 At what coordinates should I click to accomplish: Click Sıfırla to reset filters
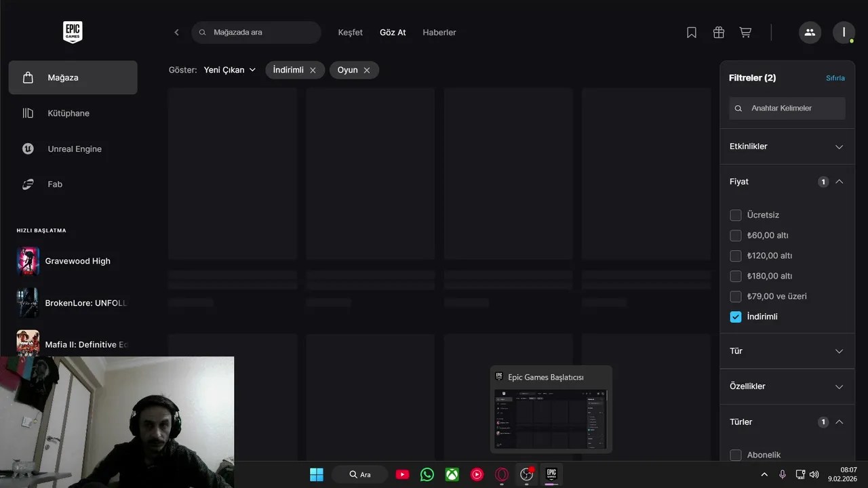[x=835, y=78]
